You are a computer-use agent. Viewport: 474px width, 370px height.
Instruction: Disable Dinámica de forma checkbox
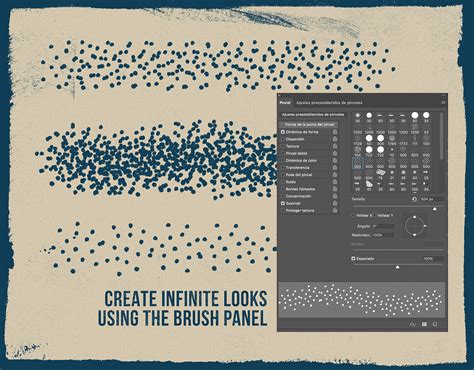pyautogui.click(x=283, y=132)
